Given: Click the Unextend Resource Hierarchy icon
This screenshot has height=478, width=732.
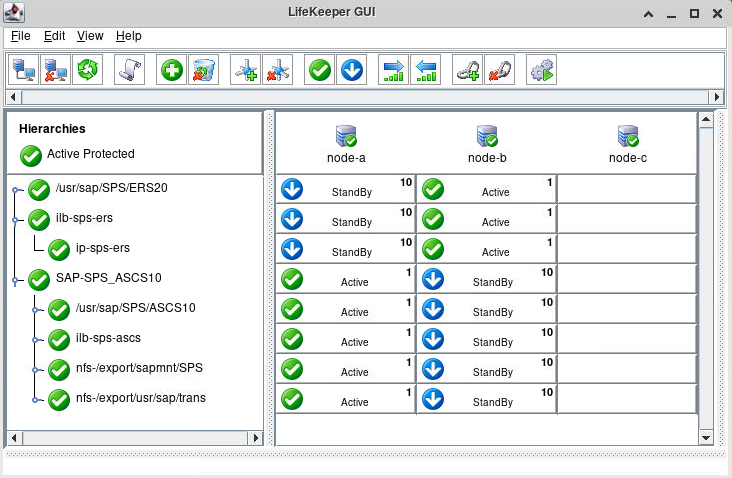Looking at the screenshot, I should (425, 70).
